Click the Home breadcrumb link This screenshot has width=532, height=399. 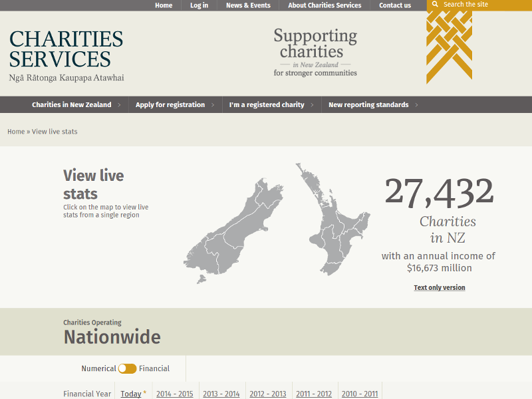[x=16, y=132]
